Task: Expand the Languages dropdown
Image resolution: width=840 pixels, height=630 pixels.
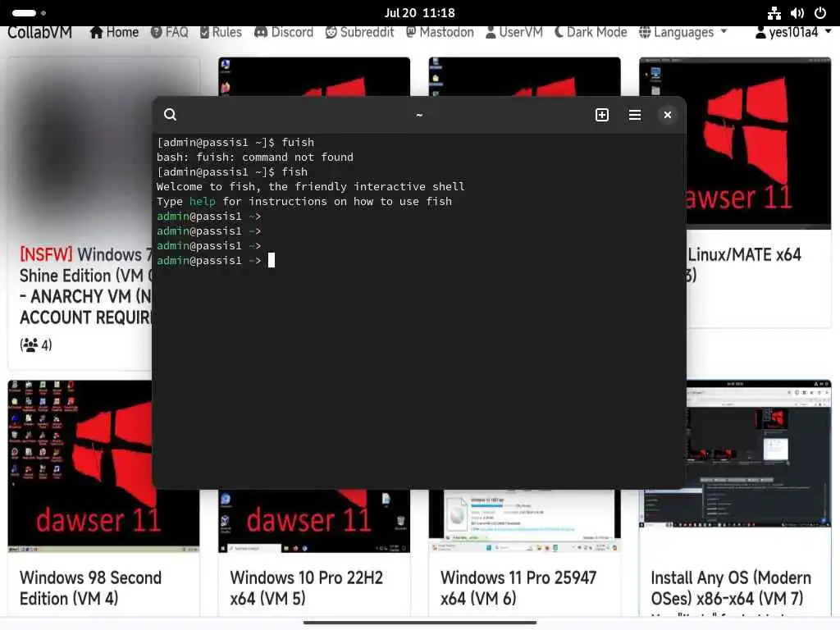Action: click(x=682, y=32)
